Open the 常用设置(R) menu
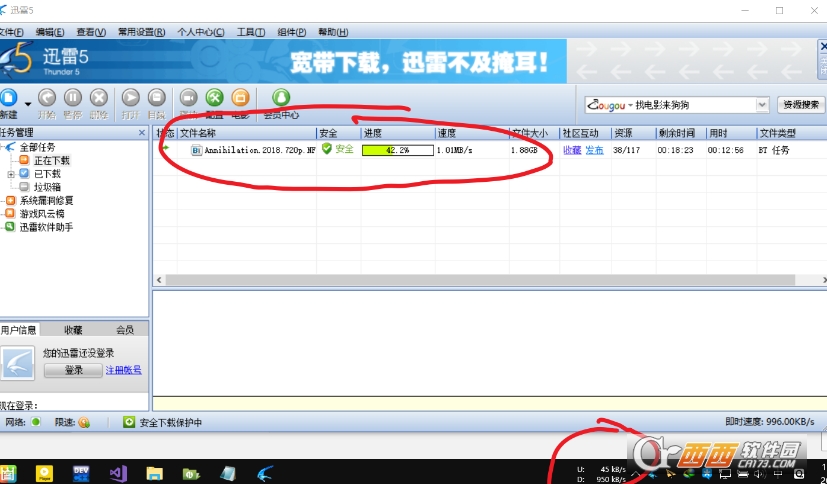827x484 pixels. 141,32
